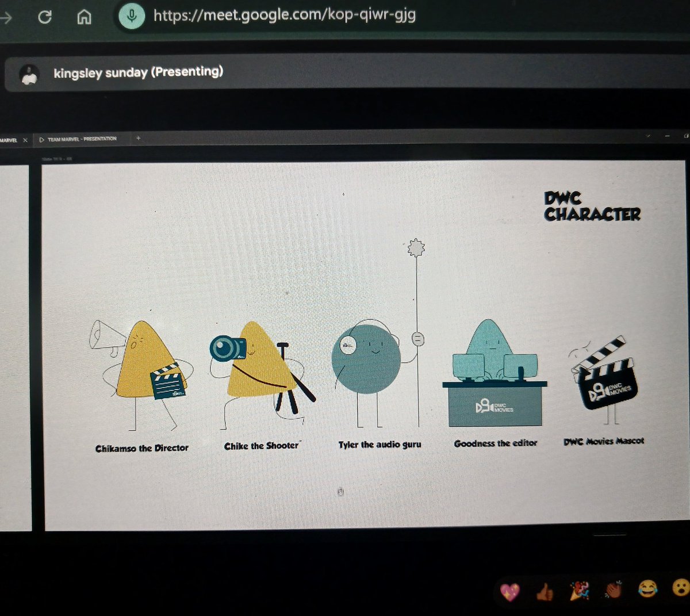Open the browser home page icon
The image size is (690, 616).
84,17
